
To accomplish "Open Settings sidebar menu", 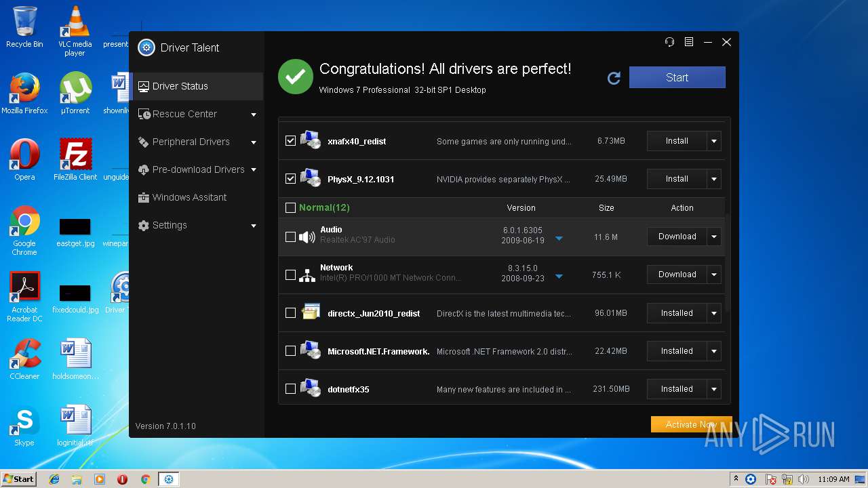I will pos(197,225).
